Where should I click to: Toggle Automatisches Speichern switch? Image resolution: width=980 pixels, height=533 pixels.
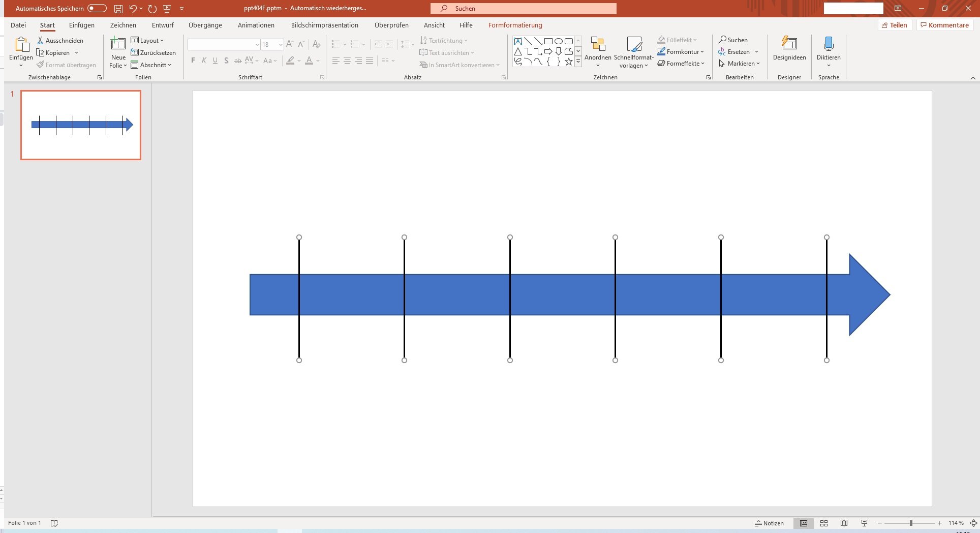point(97,8)
